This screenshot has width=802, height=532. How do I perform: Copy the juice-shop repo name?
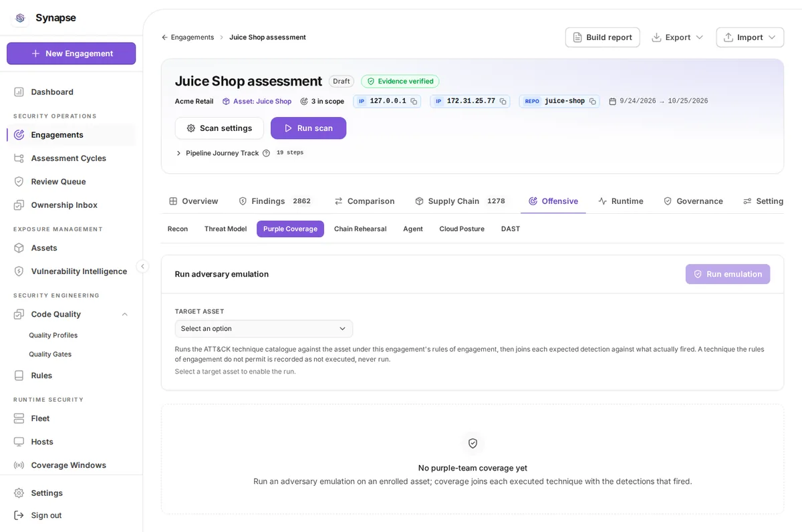(592, 101)
